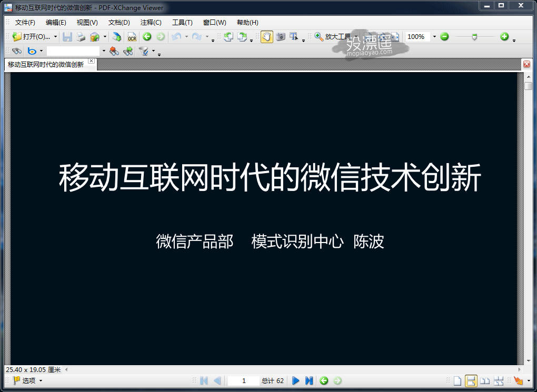The image size is (537, 392).
Task: Switch to single page layout
Action: [x=458, y=381]
